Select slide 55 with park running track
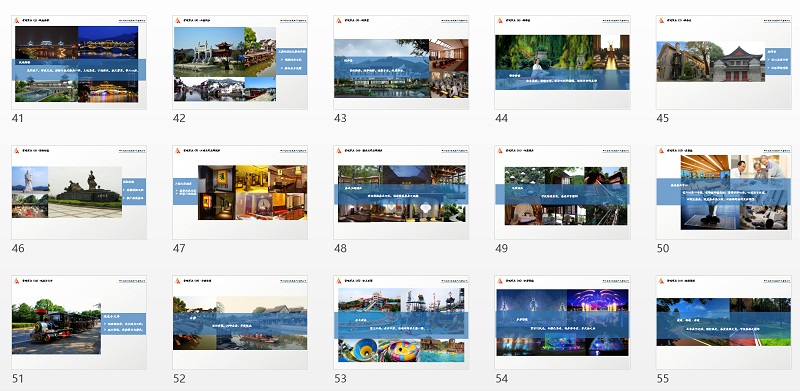The height and width of the screenshot is (391, 800). coord(723,323)
